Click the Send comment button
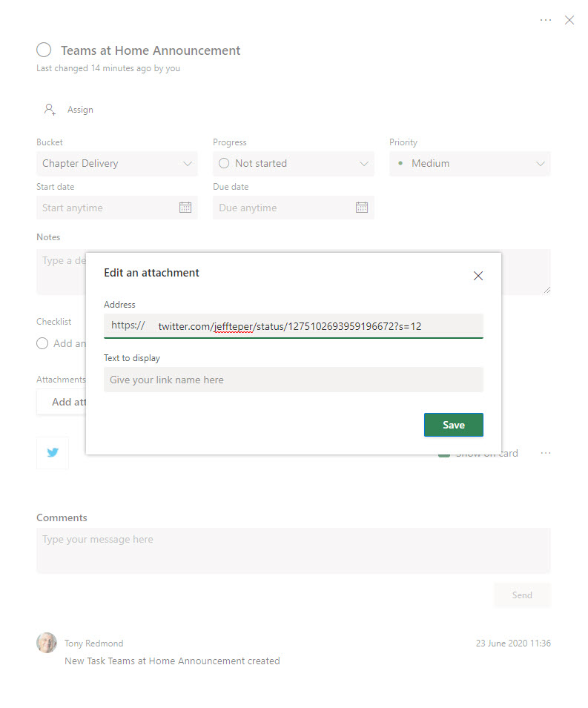The height and width of the screenshot is (708, 588). click(522, 595)
